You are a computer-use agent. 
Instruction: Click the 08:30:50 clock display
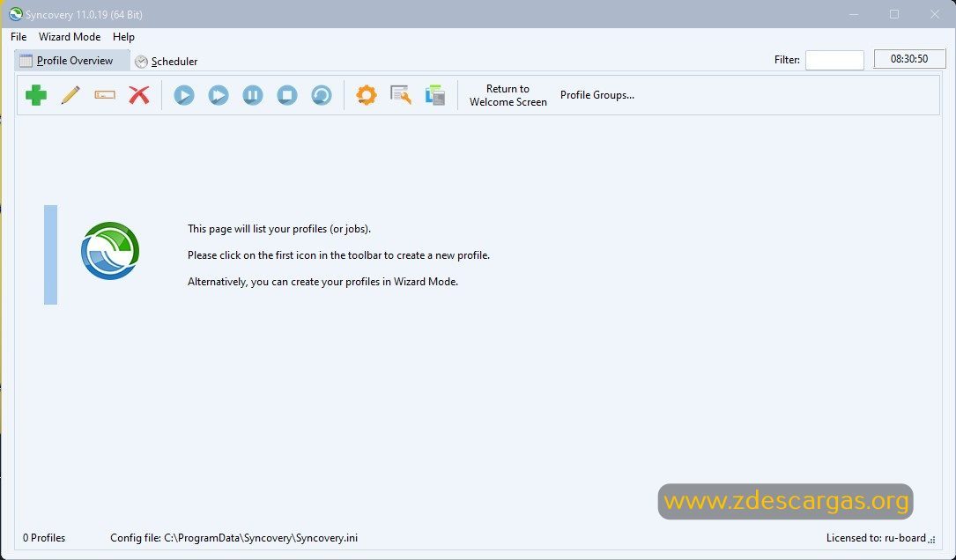909,59
